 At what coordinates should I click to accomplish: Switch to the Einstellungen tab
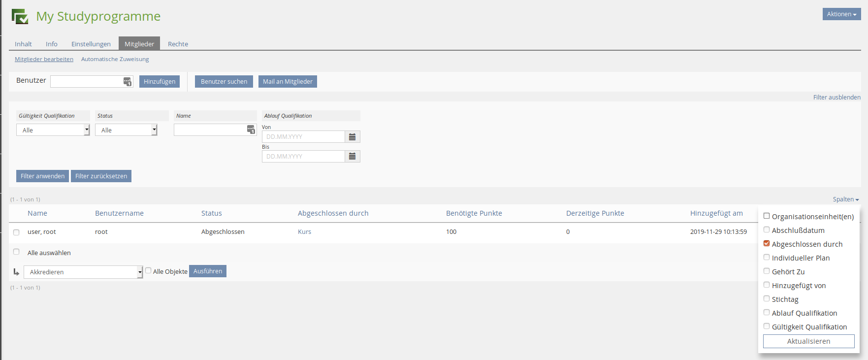91,44
